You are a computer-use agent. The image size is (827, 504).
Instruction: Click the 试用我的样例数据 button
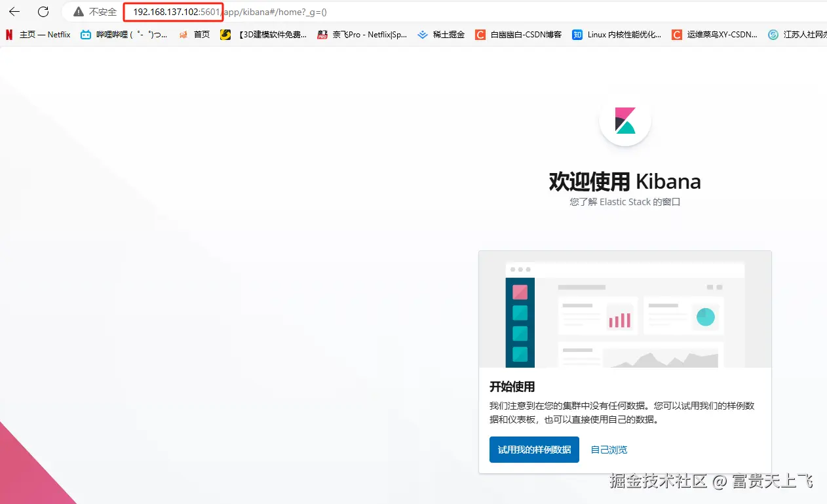pyautogui.click(x=534, y=450)
